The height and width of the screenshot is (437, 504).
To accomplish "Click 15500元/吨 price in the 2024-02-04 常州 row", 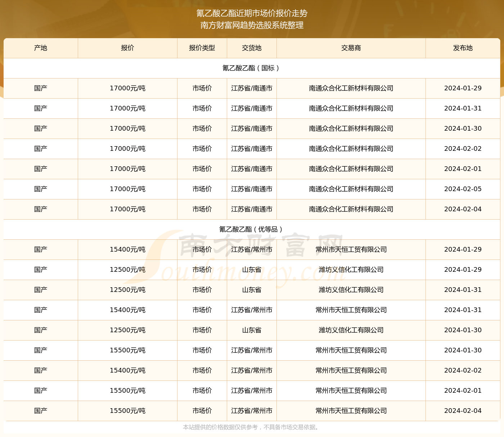I will click(x=127, y=411).
